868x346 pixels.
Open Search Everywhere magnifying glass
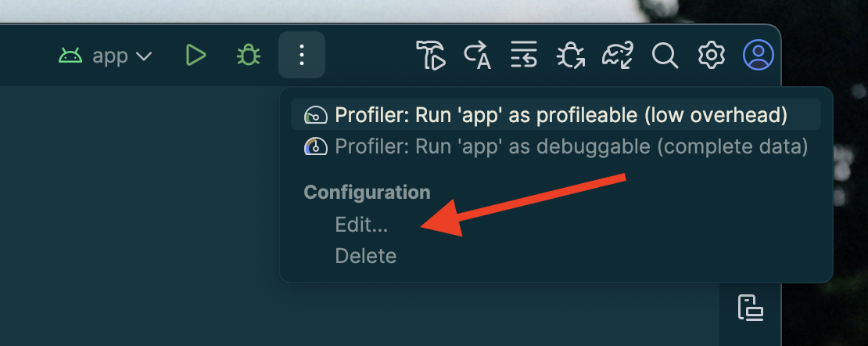pos(665,56)
